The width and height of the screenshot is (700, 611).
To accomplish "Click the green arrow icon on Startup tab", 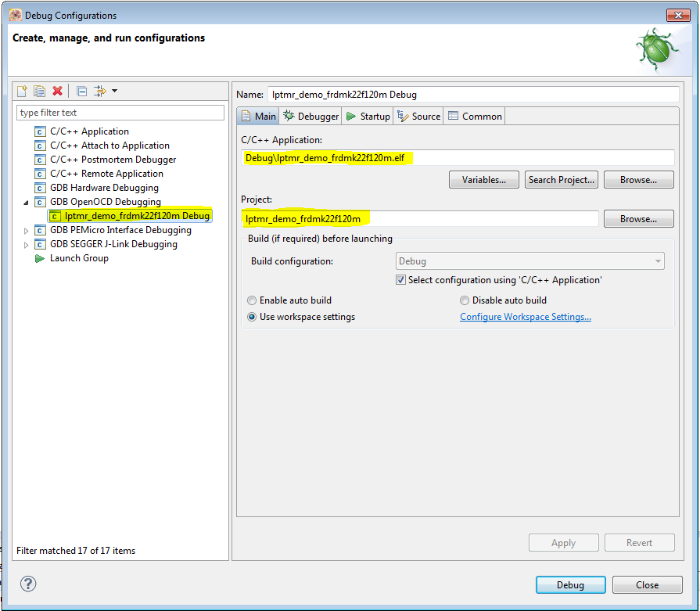I will coord(351,116).
